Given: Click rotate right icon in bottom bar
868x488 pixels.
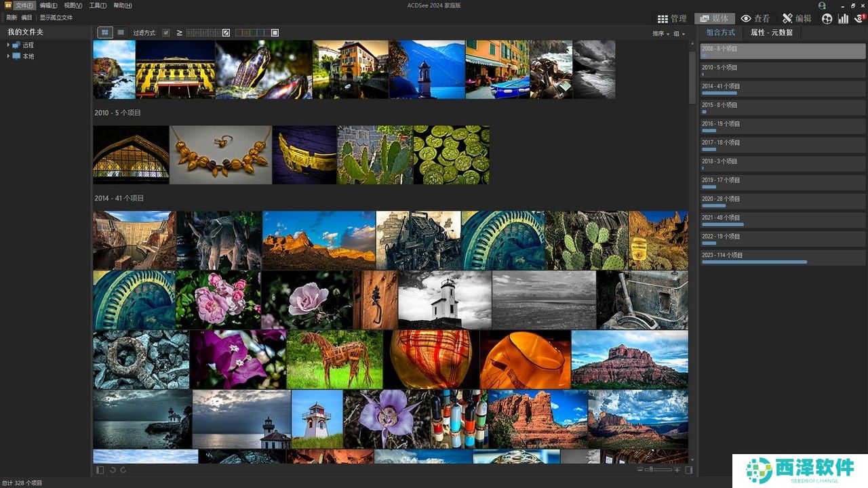Looking at the screenshot, I should 123,470.
